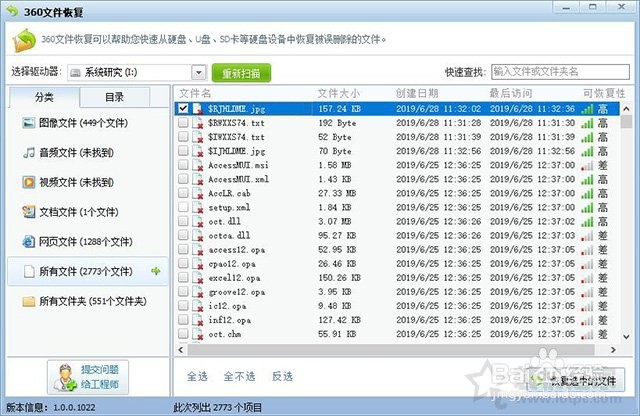Click the video files category icon
Image resolution: width=640 pixels, height=416 pixels.
[x=29, y=182]
